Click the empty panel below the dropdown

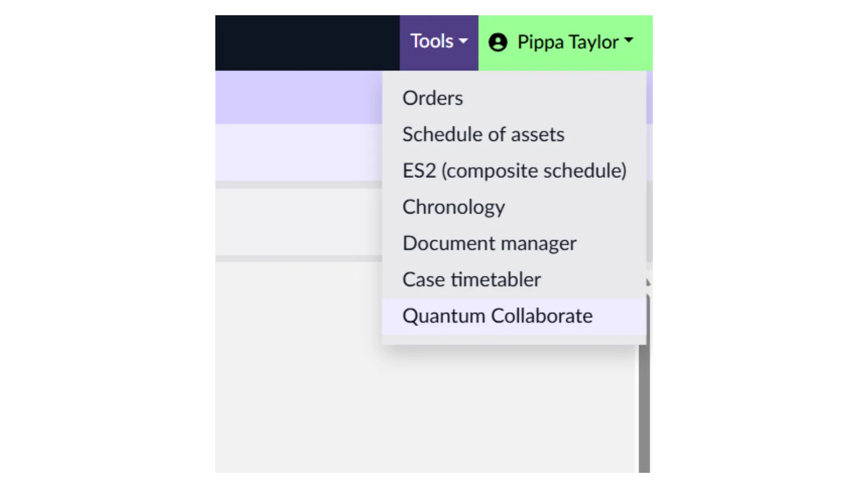pyautogui.click(x=423, y=412)
